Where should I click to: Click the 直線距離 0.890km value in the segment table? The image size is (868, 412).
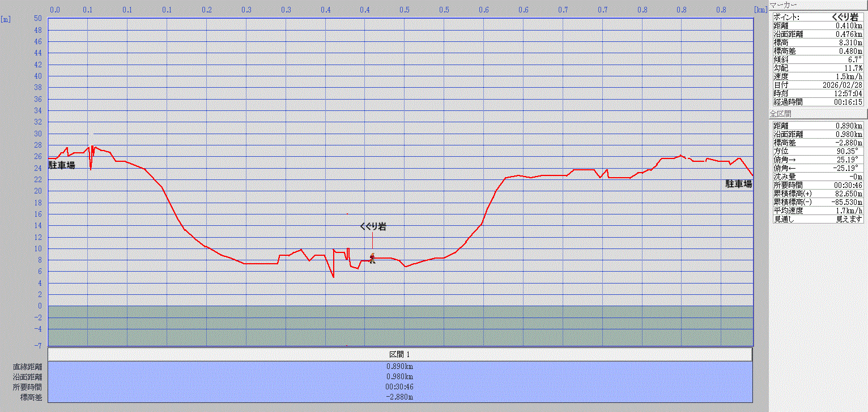pos(399,366)
